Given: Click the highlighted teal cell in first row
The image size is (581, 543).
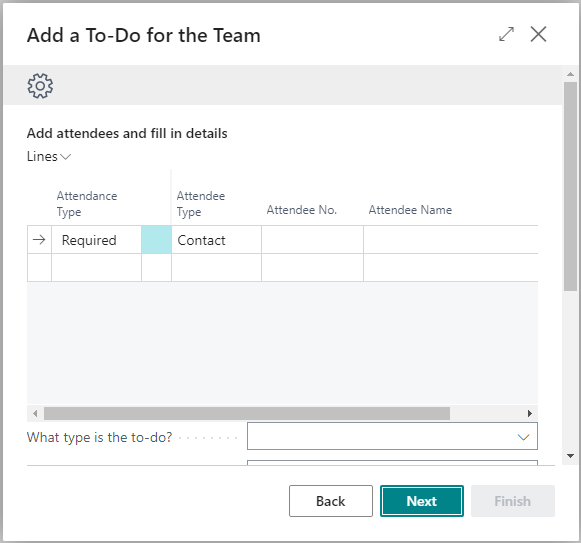Looking at the screenshot, I should coord(156,240).
